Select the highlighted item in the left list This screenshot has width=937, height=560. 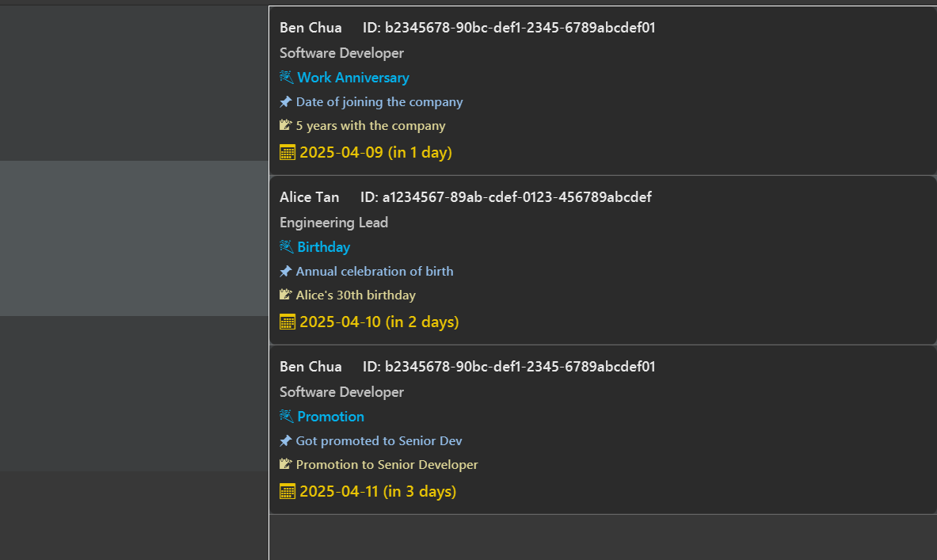(x=134, y=238)
